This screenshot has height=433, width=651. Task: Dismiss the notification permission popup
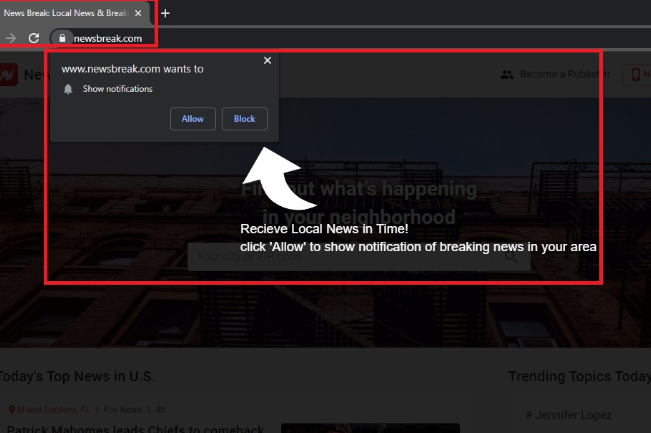[x=267, y=61]
